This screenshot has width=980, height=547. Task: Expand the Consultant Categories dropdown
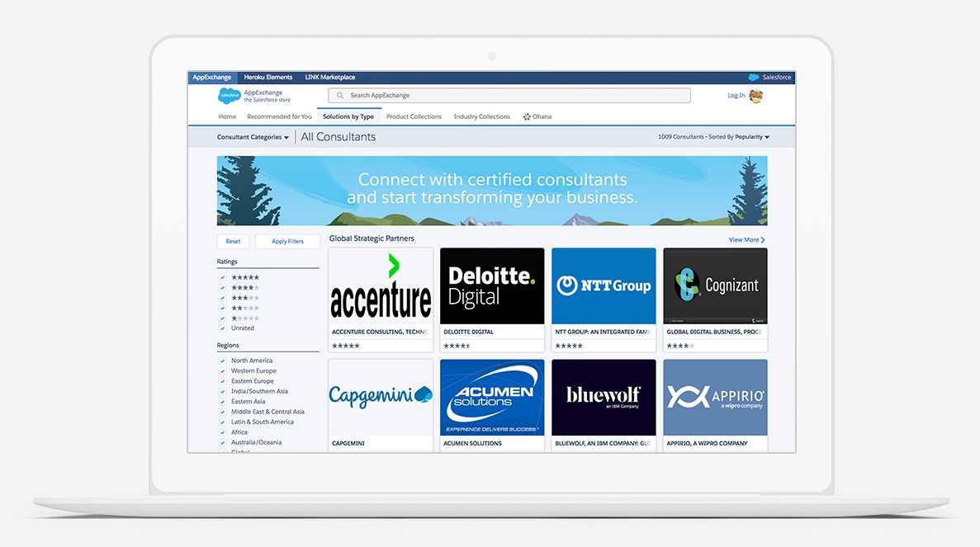[x=253, y=138]
